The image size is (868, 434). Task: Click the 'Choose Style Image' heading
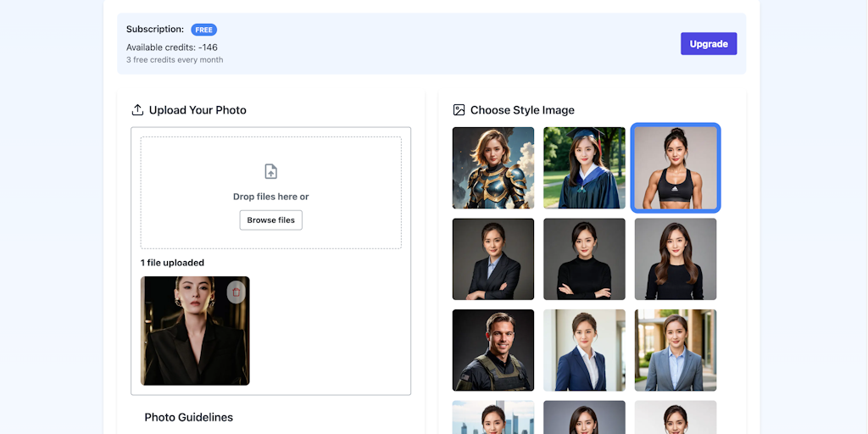[x=522, y=110]
